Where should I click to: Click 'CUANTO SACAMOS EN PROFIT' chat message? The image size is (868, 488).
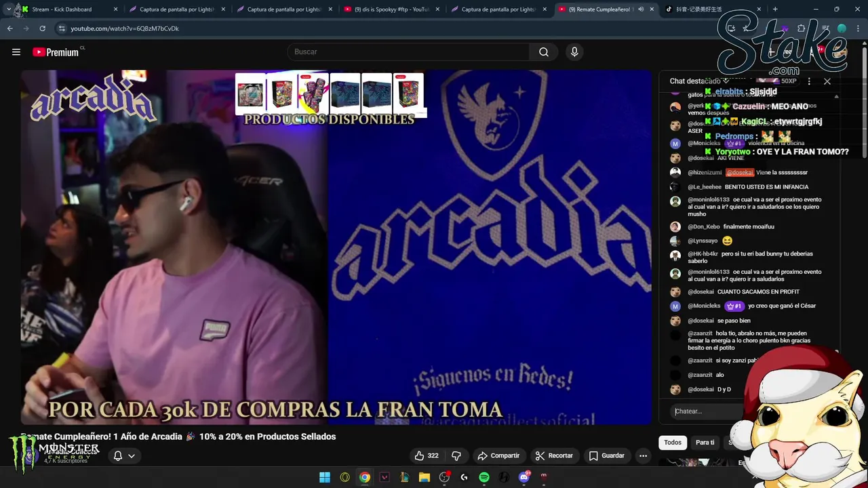click(x=758, y=292)
